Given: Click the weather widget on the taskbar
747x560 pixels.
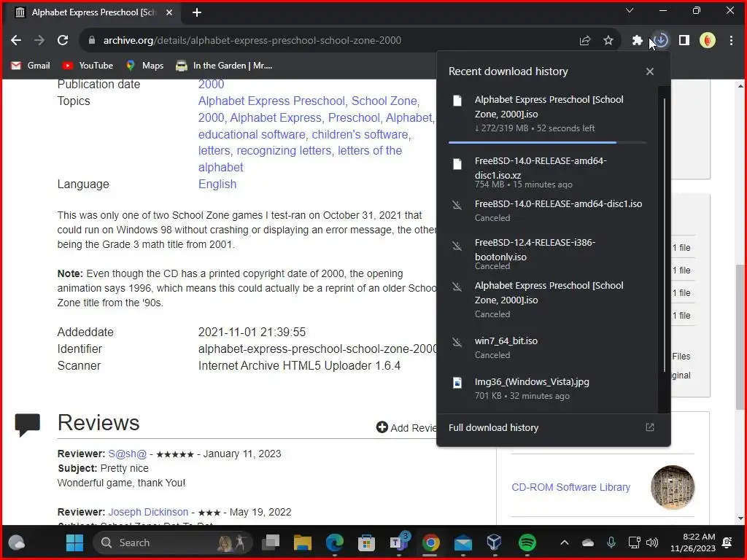Looking at the screenshot, I should tap(18, 542).
